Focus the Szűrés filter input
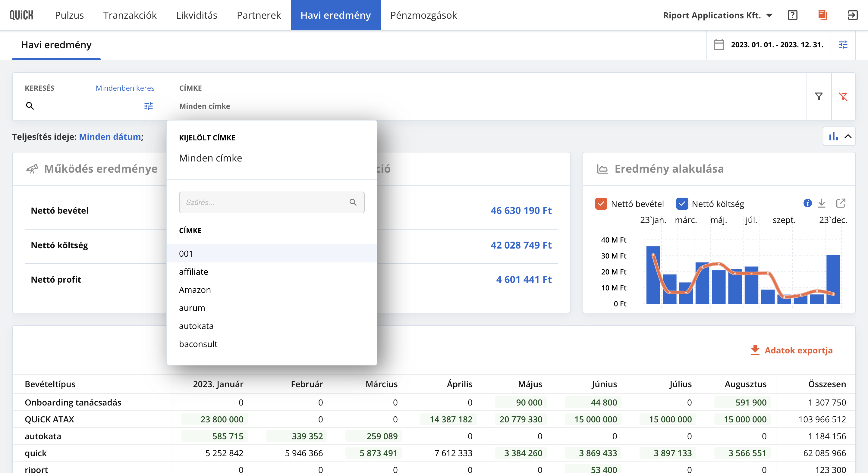Viewport: 868px width, 473px height. pos(272,202)
